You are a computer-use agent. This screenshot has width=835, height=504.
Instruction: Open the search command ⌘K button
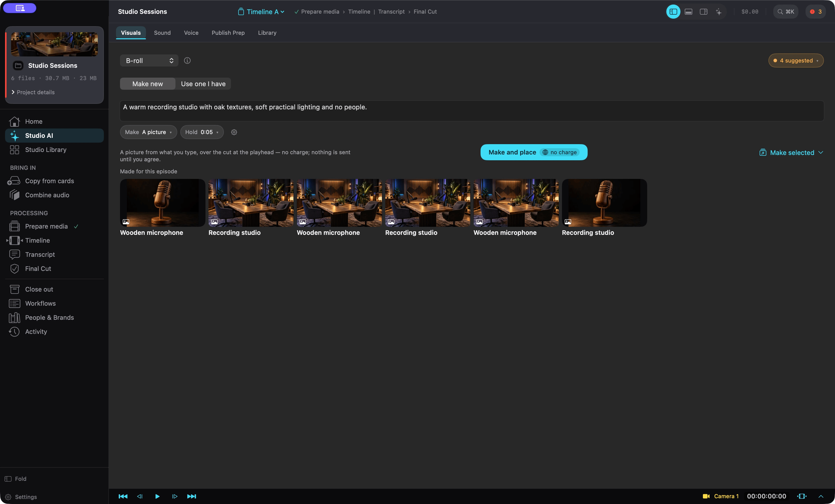[x=786, y=12]
